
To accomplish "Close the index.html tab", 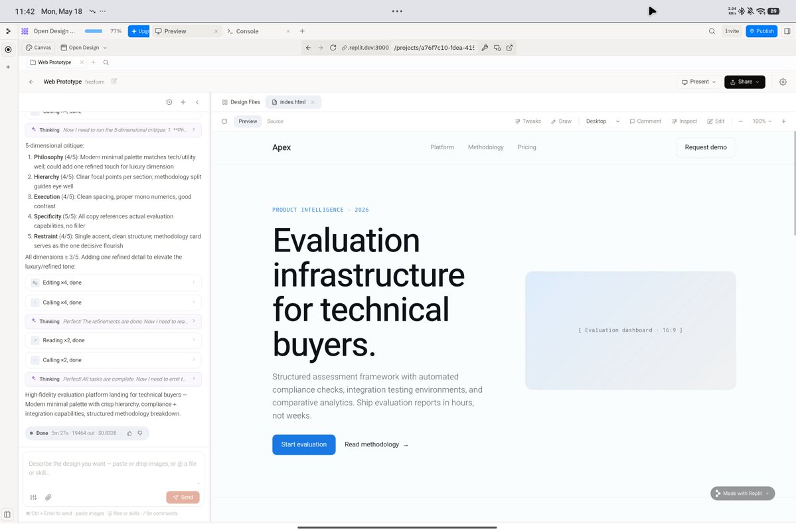I will click(x=313, y=102).
